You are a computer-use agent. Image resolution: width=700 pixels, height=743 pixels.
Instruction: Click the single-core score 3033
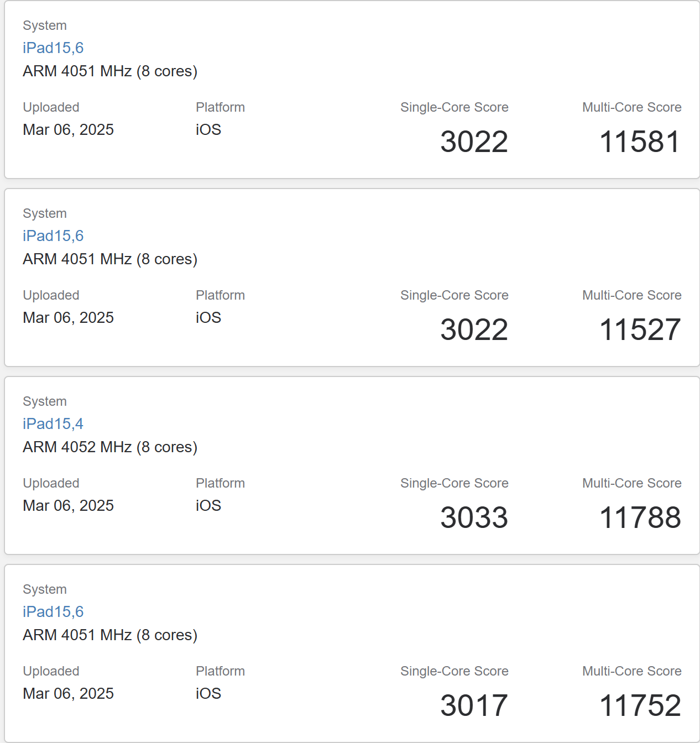pyautogui.click(x=474, y=518)
